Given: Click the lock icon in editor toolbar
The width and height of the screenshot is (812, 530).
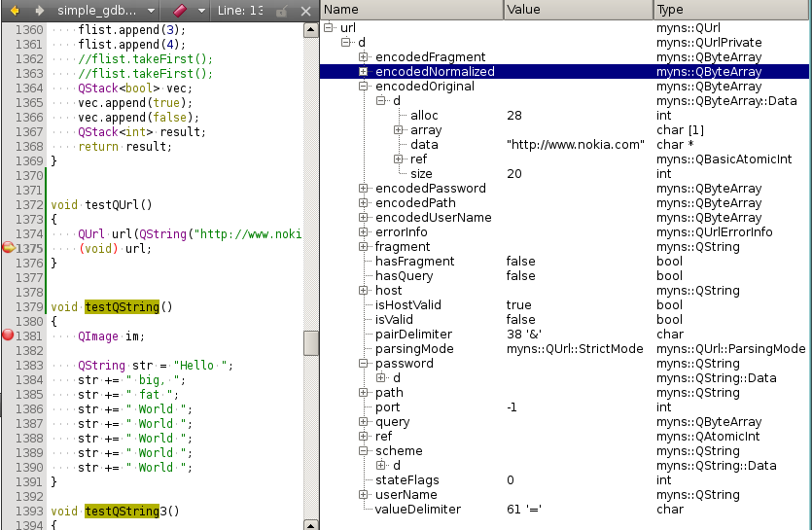Looking at the screenshot, I should click(281, 10).
